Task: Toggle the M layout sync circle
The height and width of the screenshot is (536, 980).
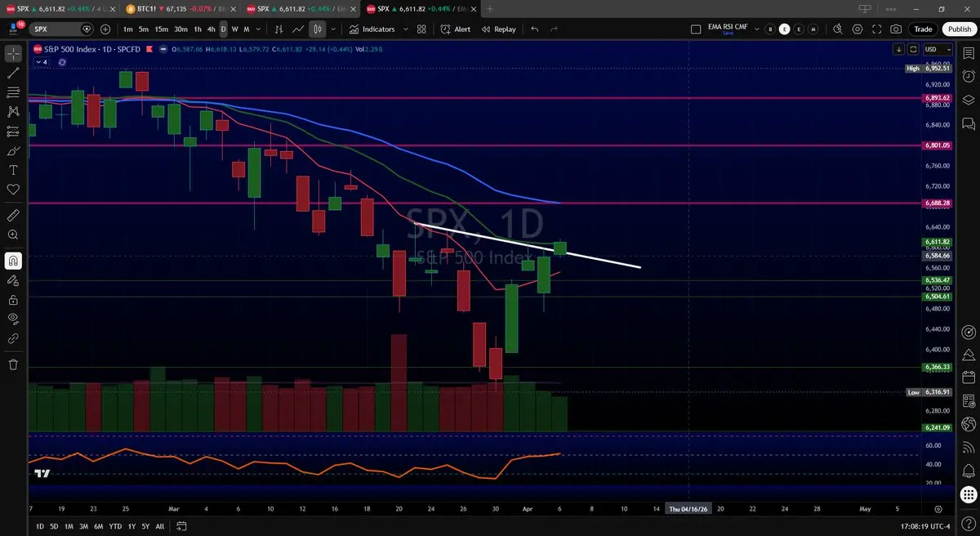Action: (x=814, y=29)
